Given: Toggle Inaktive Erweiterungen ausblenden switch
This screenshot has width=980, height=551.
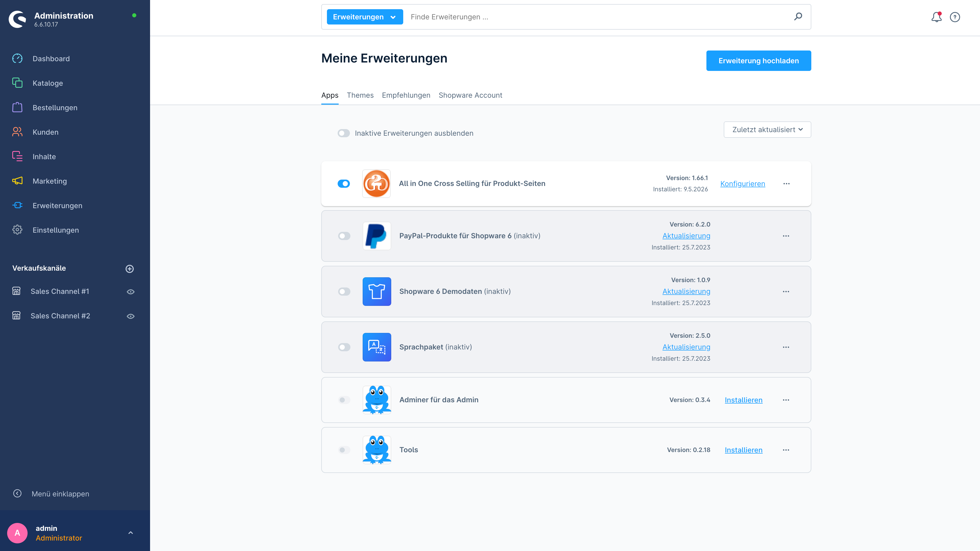Looking at the screenshot, I should 344,133.
